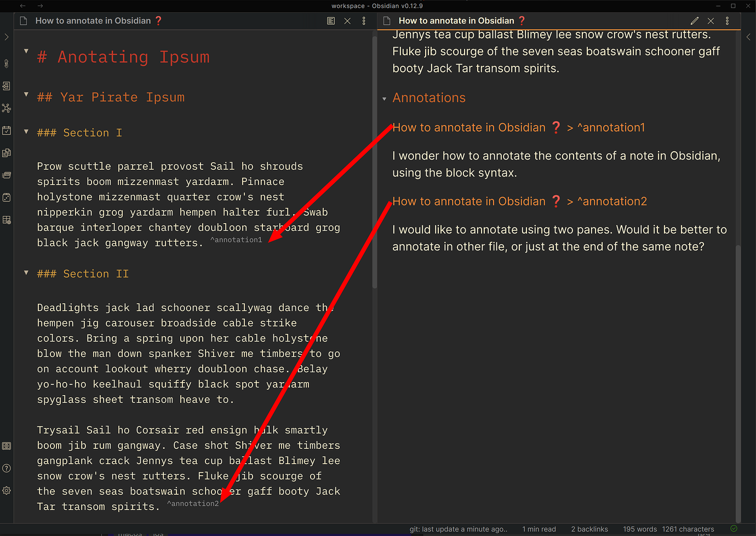
Task: Navigate forward with the right arrow
Action: tap(41, 5)
